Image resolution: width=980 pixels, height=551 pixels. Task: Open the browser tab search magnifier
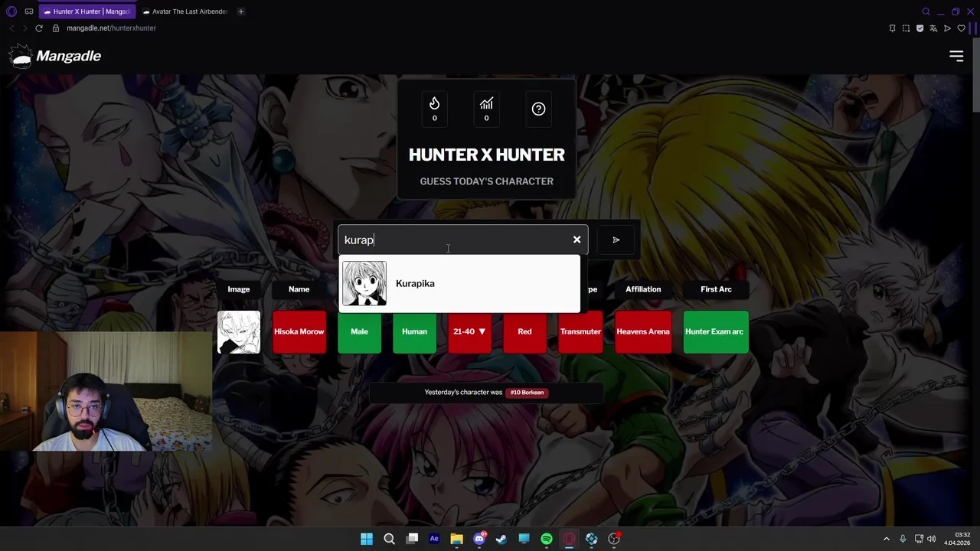926,11
